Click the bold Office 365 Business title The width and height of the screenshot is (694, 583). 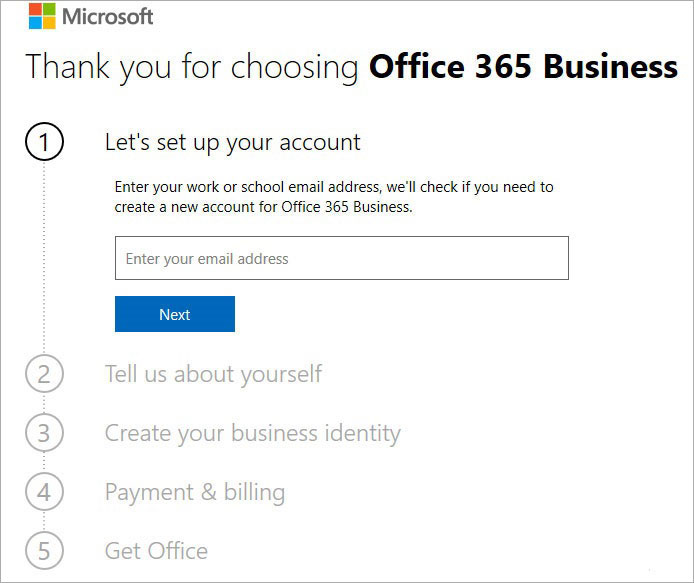tap(523, 66)
